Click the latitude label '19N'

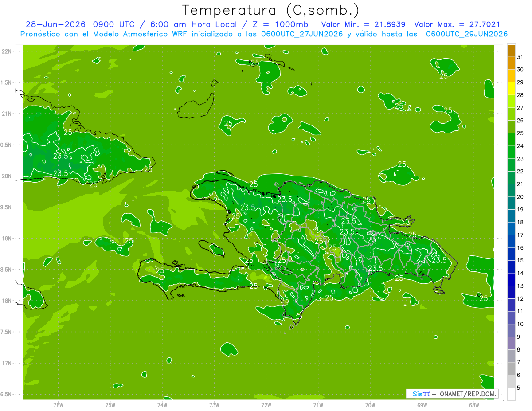click(x=7, y=239)
